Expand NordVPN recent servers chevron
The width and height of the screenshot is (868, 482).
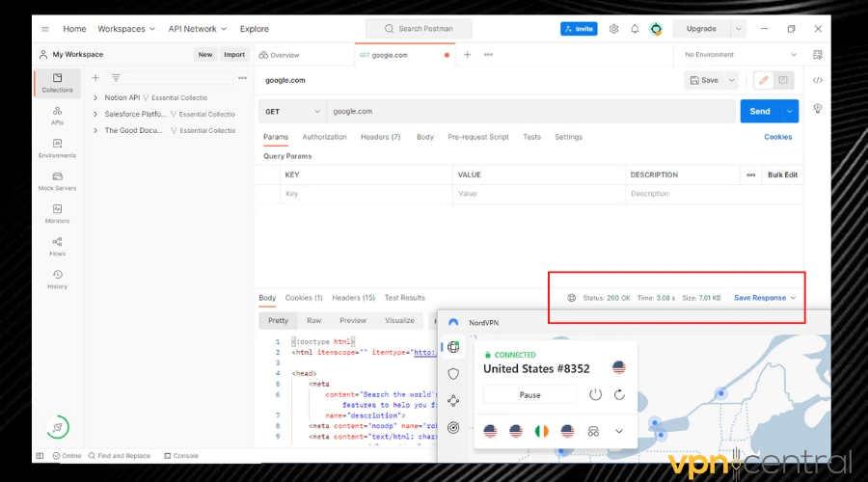pos(619,431)
